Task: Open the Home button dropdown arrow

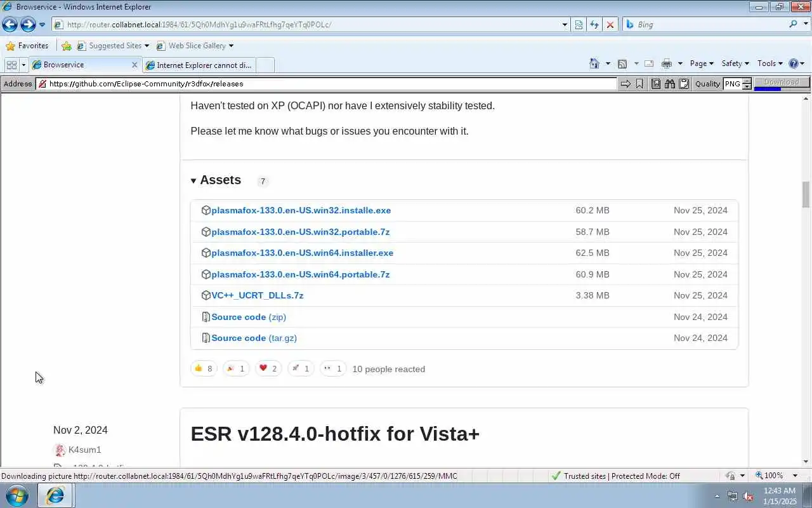Action: [x=608, y=63]
